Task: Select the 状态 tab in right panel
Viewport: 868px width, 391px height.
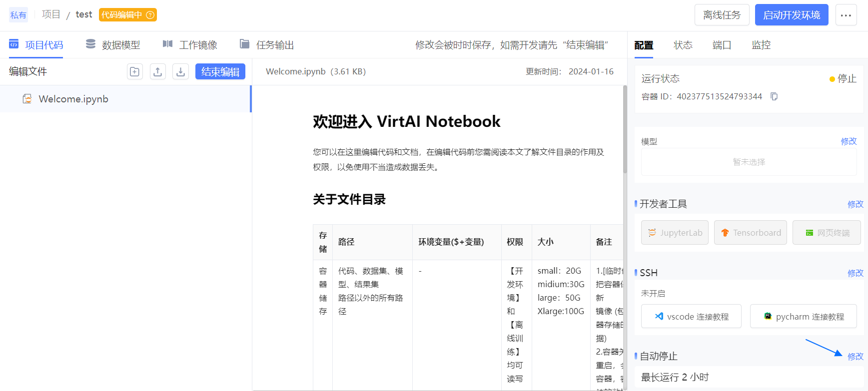Action: point(683,45)
